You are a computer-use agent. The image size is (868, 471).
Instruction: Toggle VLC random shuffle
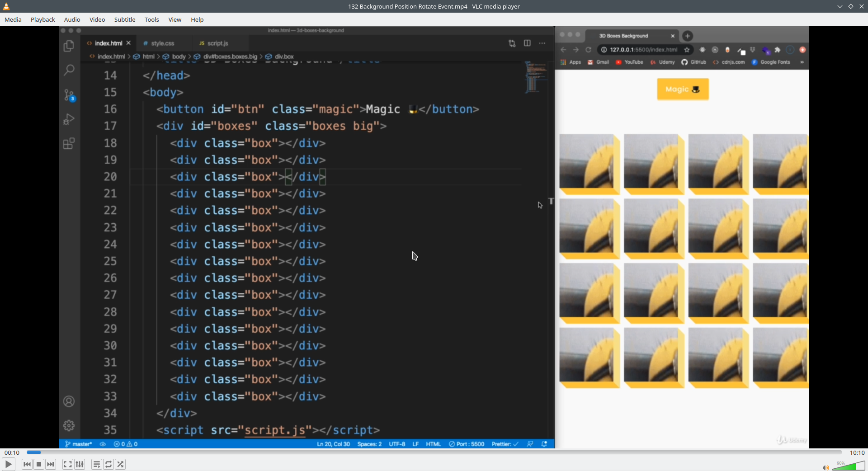pos(120,464)
